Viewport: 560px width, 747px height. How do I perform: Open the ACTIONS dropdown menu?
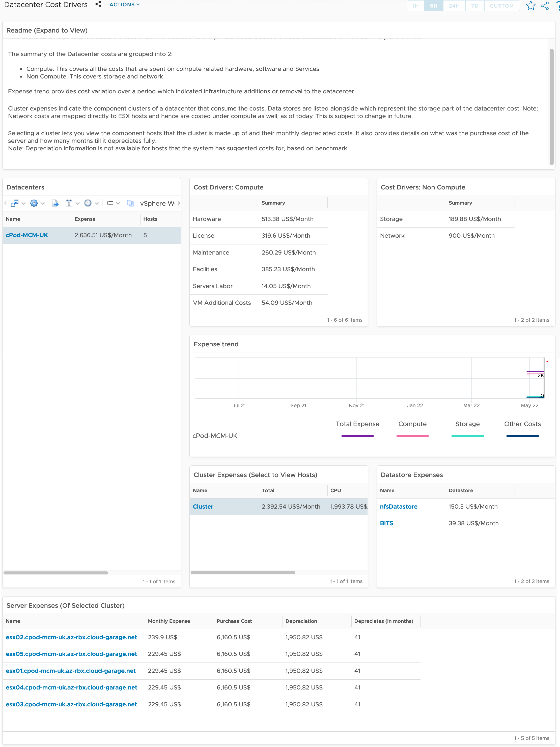[x=124, y=4]
